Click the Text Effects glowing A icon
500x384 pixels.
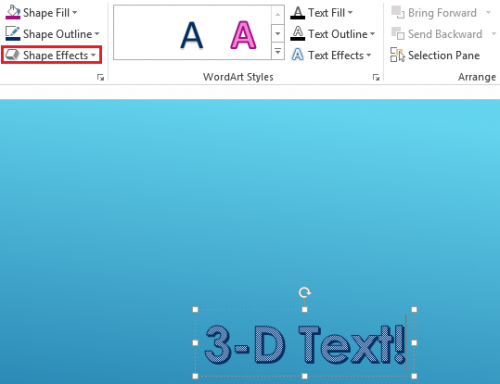click(x=298, y=55)
